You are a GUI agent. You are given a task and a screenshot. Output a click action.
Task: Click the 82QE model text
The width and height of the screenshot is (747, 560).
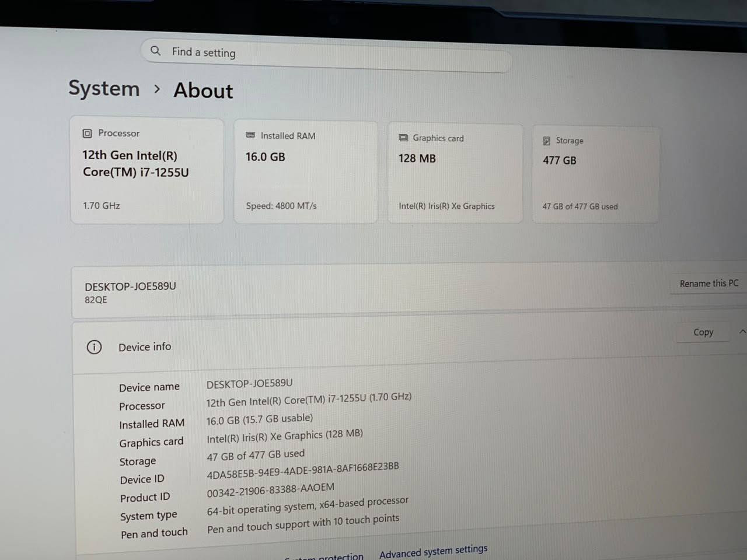click(96, 300)
